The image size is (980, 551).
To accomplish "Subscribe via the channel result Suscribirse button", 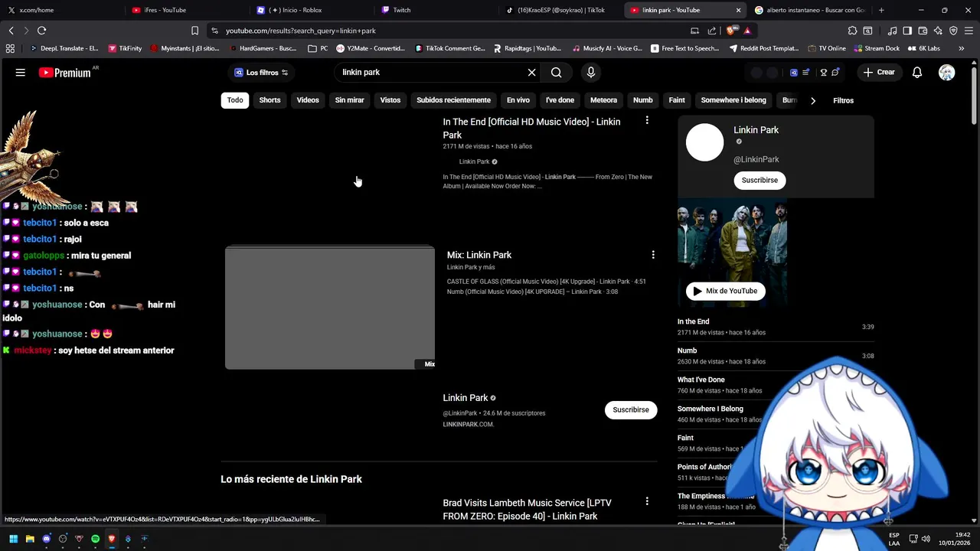I will (631, 410).
